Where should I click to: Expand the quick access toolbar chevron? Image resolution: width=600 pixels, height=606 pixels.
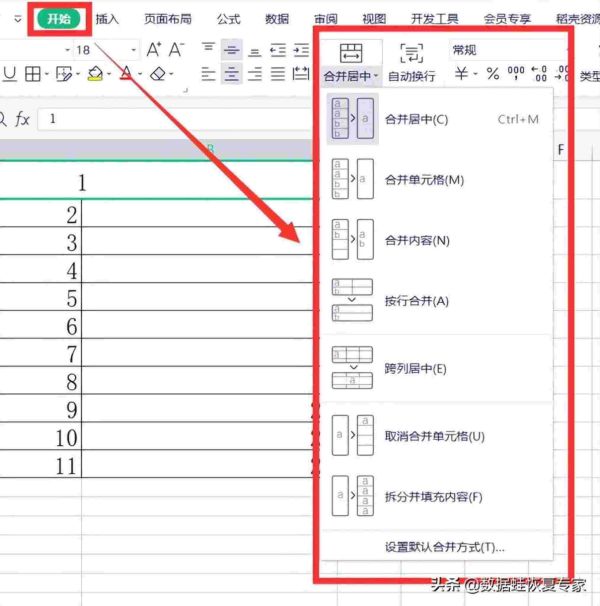[18, 19]
